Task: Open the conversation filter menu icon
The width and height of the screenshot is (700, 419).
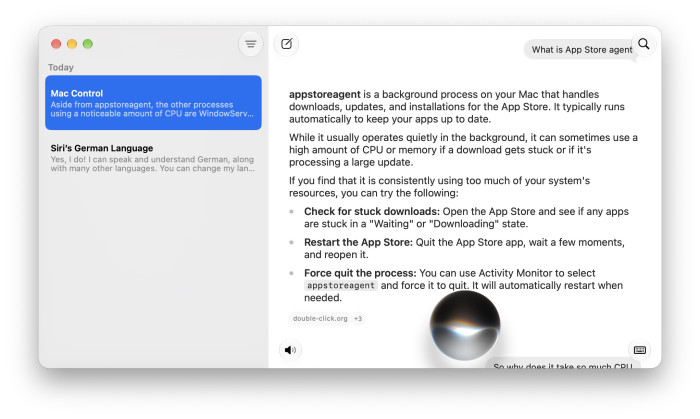Action: [x=250, y=44]
